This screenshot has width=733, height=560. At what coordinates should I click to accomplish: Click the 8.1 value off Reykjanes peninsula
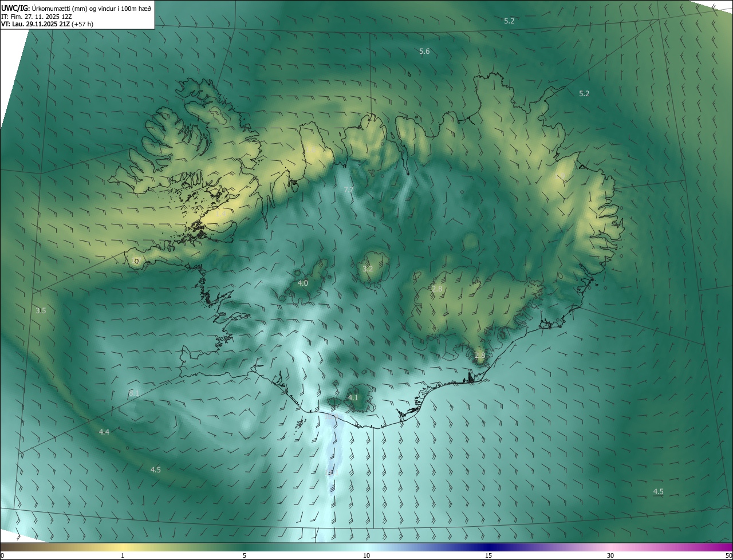click(134, 393)
